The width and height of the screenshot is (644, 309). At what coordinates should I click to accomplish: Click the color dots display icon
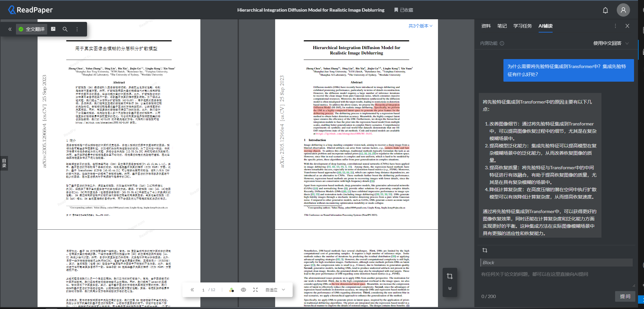pyautogui.click(x=232, y=290)
